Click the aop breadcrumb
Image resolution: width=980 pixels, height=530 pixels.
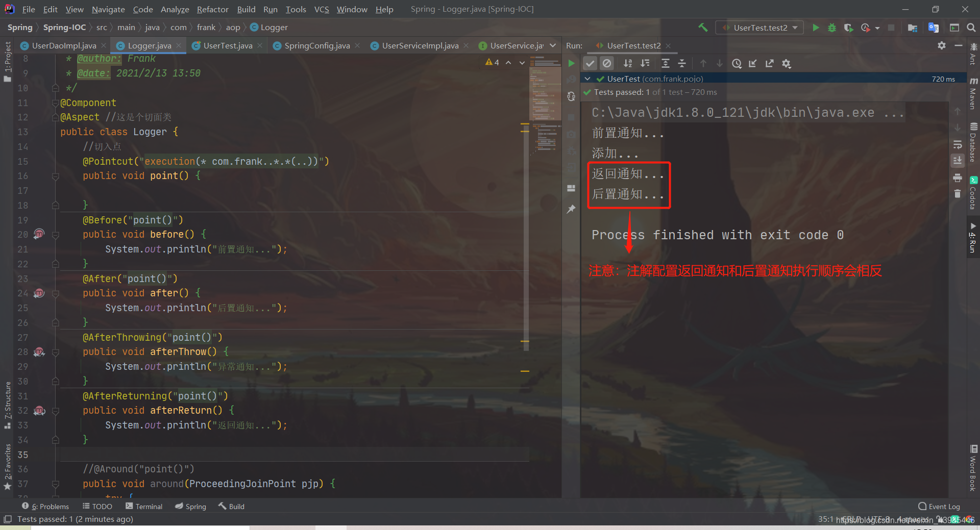pos(233,28)
